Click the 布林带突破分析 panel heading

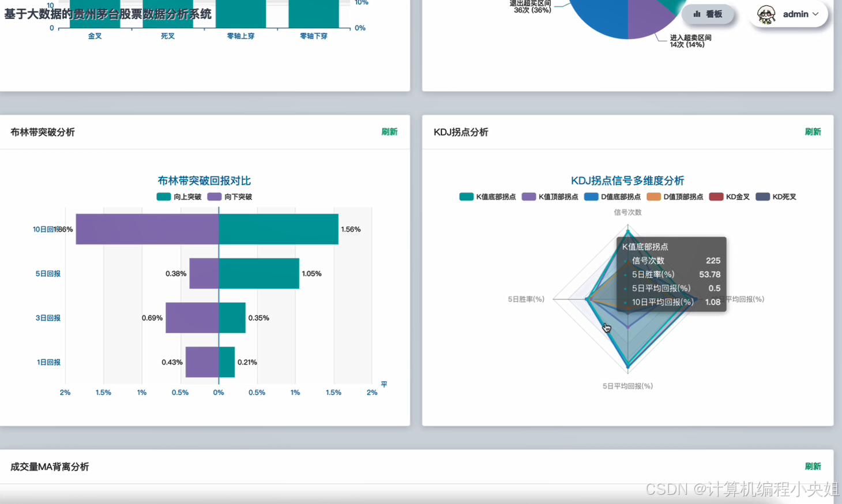[x=43, y=132]
